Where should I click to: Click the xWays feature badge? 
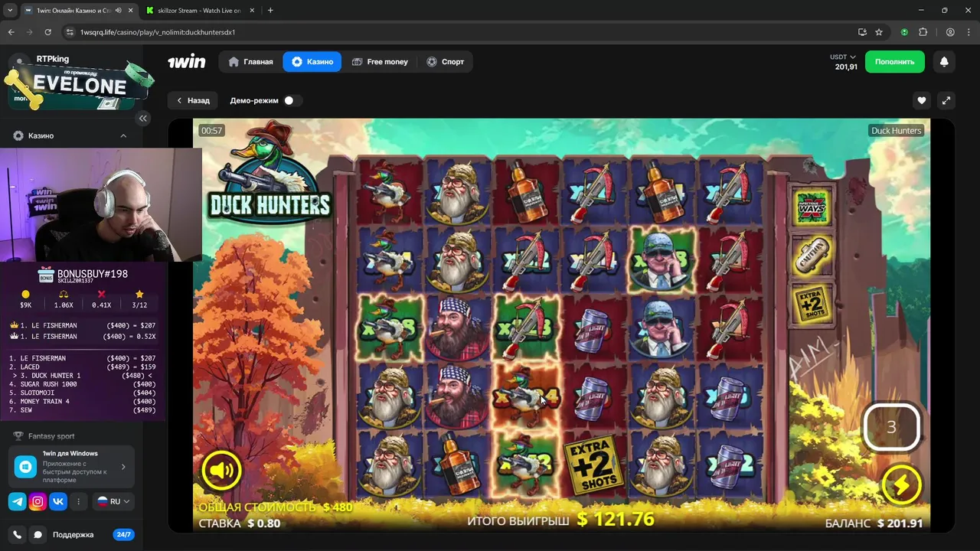[811, 207]
